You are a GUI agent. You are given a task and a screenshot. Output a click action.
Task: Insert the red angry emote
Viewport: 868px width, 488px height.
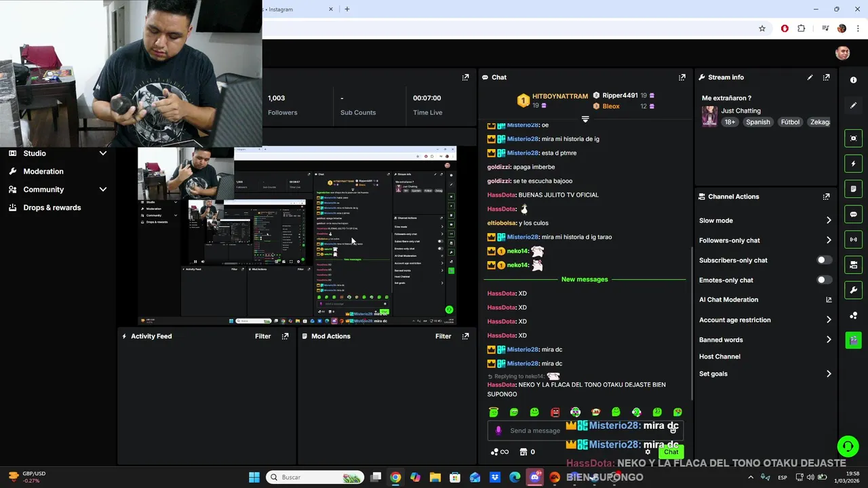pos(555,412)
